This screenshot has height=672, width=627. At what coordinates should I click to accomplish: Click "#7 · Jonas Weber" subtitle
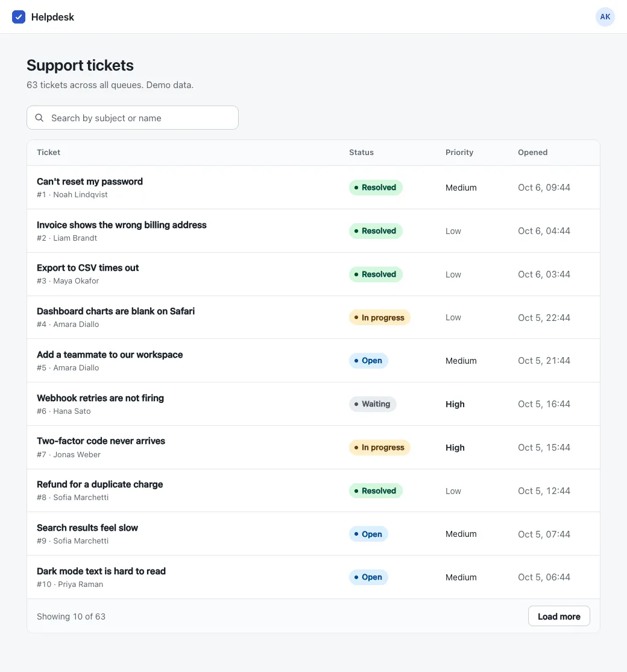click(x=69, y=455)
